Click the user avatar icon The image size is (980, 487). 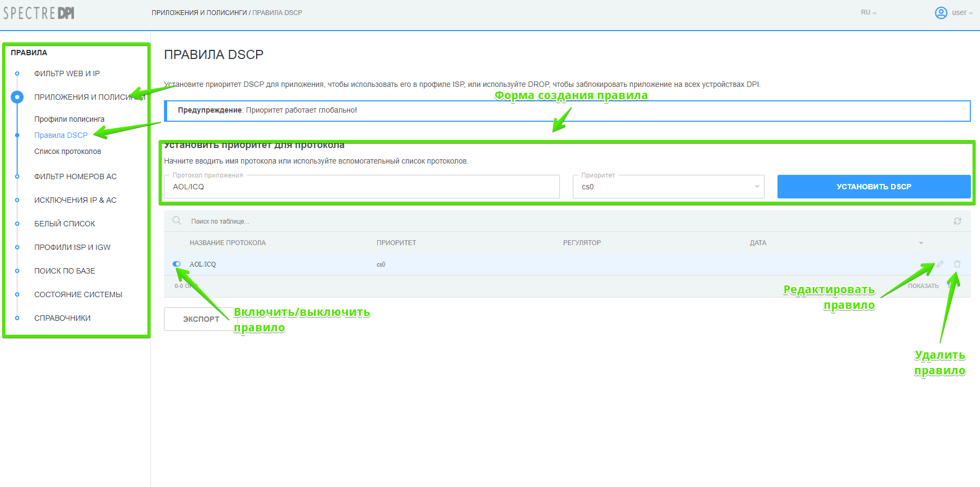(x=941, y=13)
